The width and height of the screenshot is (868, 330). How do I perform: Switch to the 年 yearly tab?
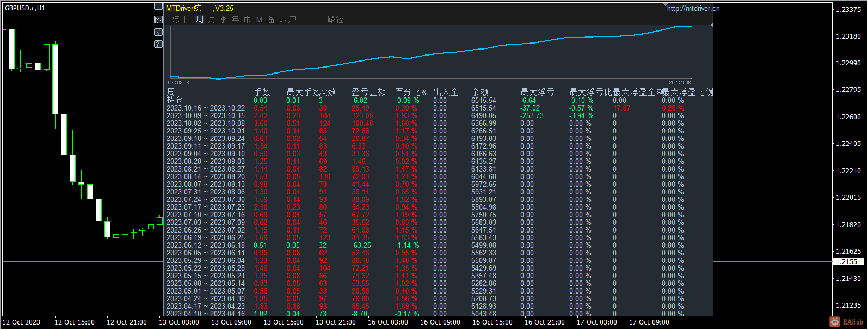(x=236, y=20)
